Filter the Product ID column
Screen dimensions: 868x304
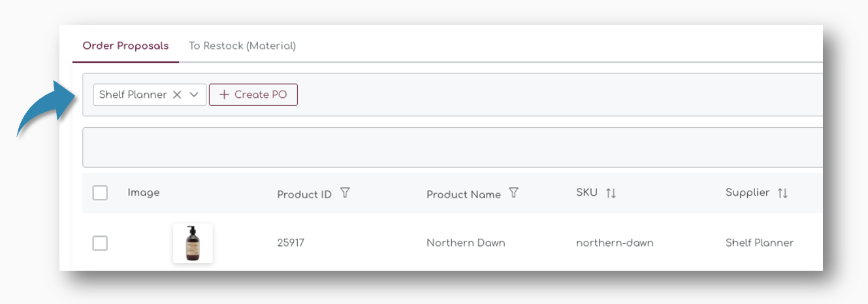point(346,193)
